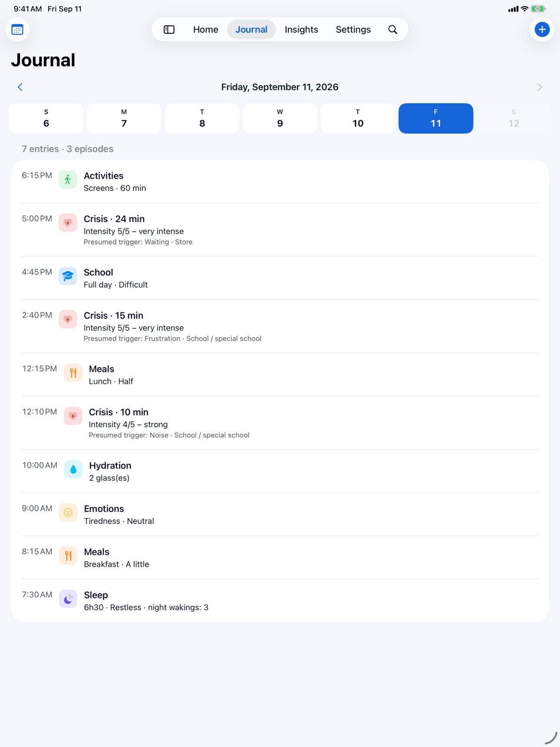Viewport: 560px width, 747px height.
Task: Click the Emotions smiley face icon
Action: 68,512
